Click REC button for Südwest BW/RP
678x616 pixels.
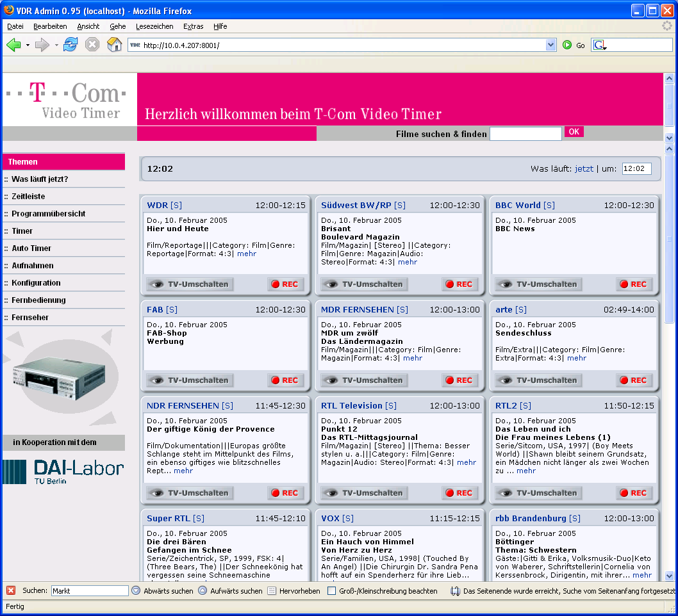point(459,284)
